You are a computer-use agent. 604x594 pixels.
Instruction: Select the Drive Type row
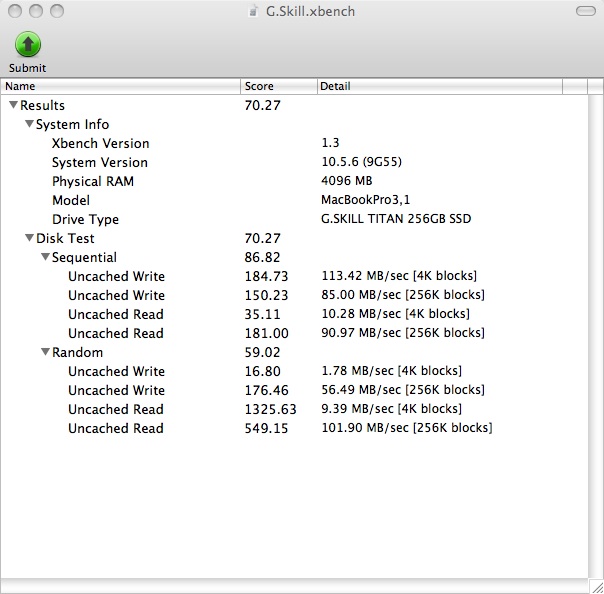click(294, 219)
